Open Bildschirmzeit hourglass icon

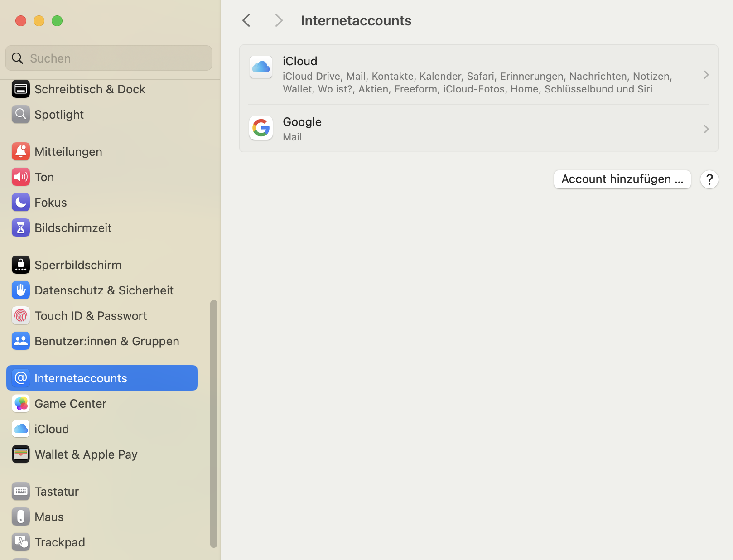pyautogui.click(x=21, y=228)
